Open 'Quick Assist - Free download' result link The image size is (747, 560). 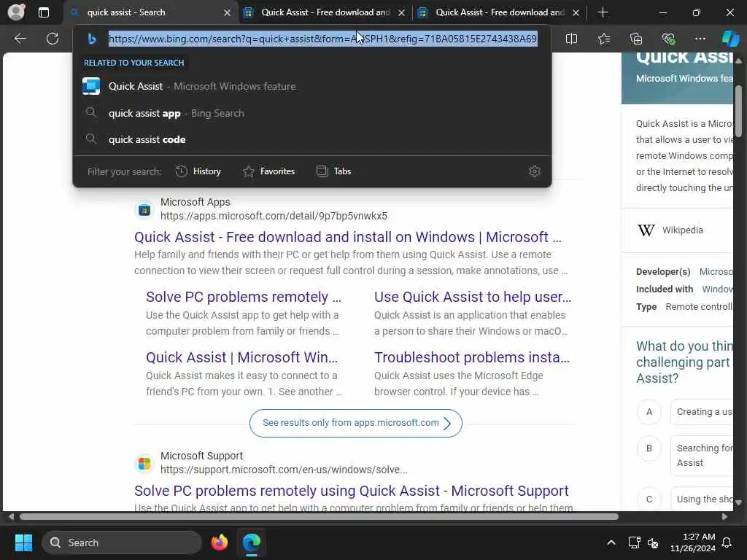pos(348,237)
